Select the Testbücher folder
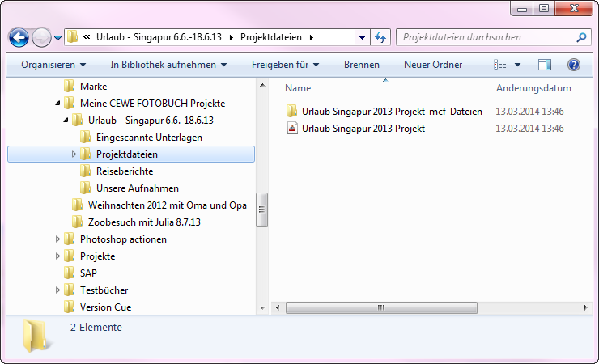599x364 pixels. (x=104, y=290)
